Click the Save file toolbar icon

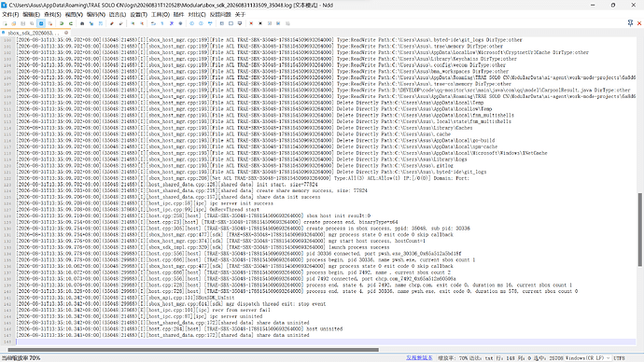[23, 23]
